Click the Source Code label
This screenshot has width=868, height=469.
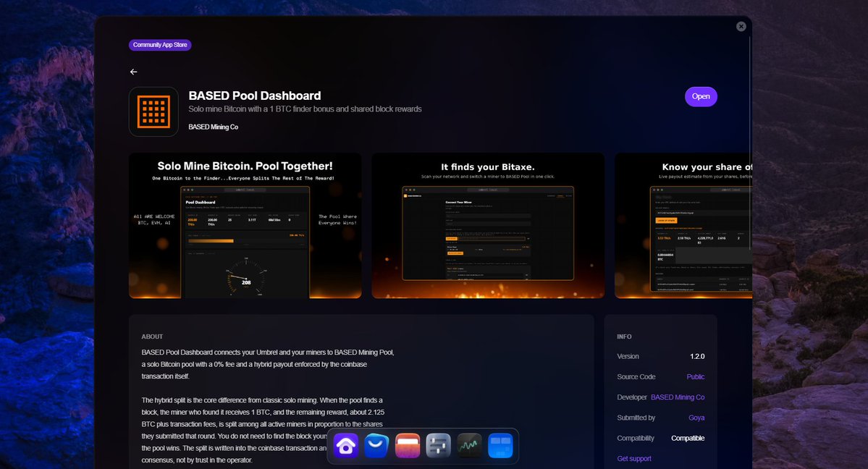coord(636,376)
